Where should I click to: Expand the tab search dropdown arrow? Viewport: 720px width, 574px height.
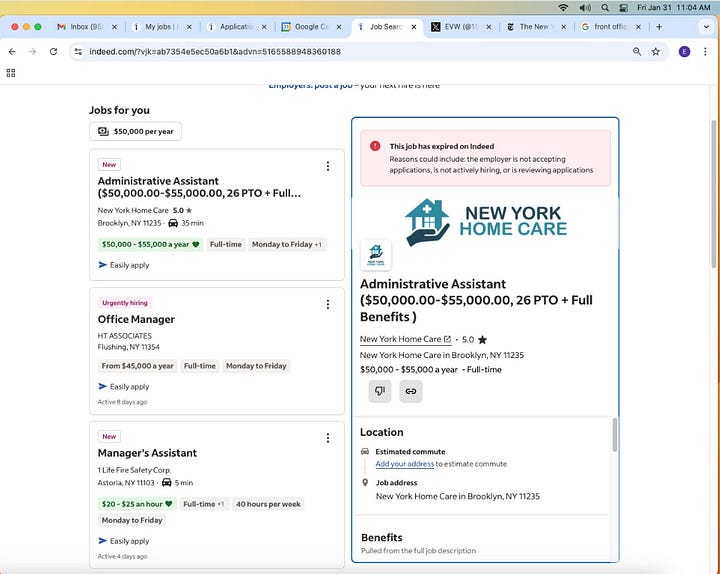(x=706, y=27)
